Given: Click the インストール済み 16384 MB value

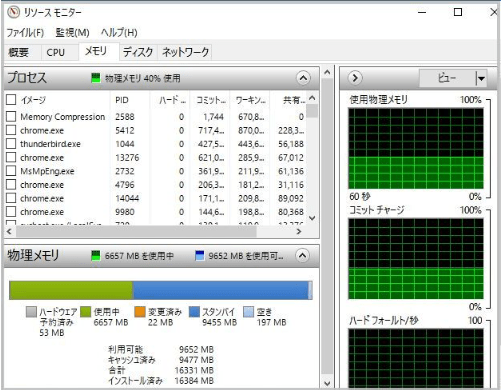Looking at the screenshot, I should 194,380.
